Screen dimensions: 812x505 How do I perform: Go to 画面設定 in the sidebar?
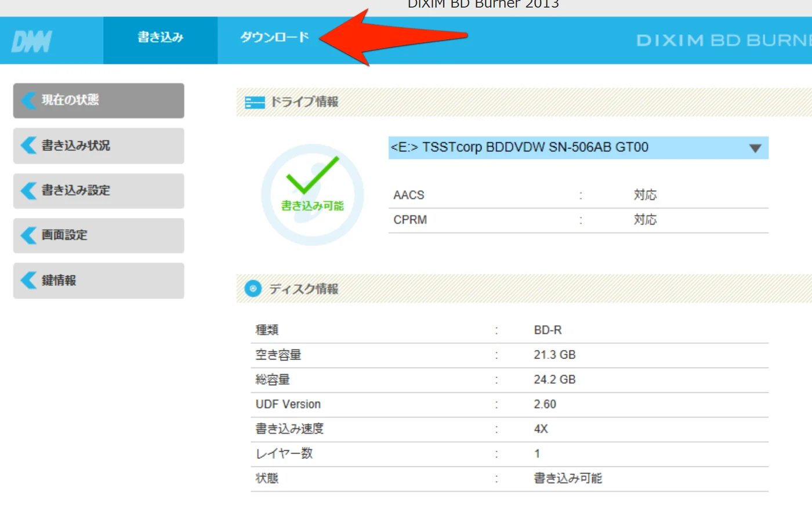tap(99, 235)
